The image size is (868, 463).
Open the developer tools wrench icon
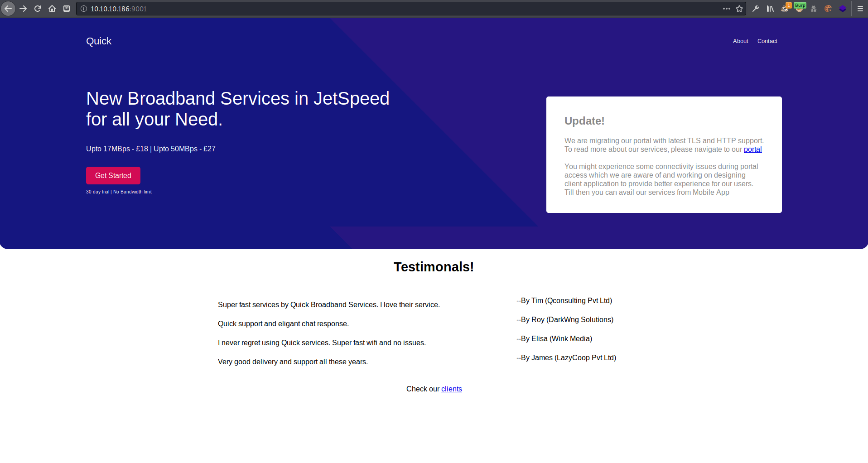point(756,9)
